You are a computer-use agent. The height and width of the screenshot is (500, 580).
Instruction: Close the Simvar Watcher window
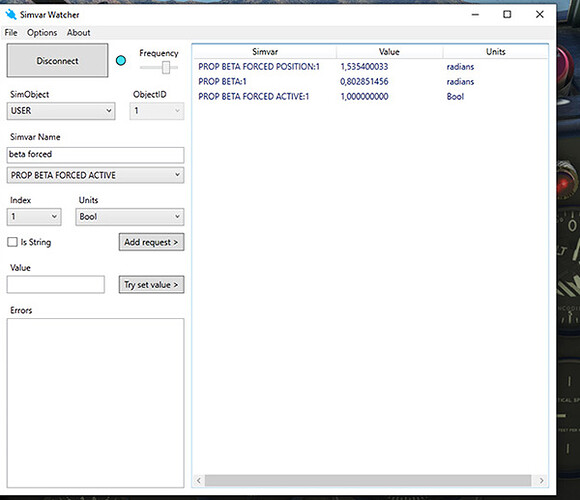coord(540,14)
